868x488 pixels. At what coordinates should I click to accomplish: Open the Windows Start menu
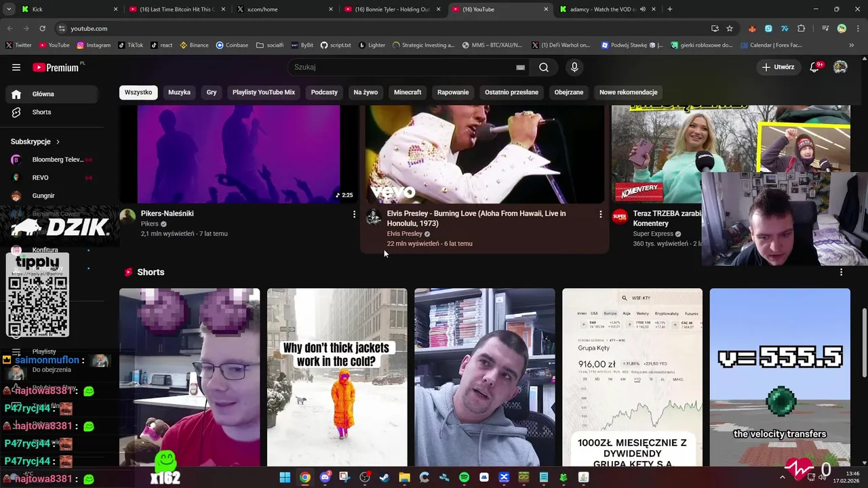[285, 477]
